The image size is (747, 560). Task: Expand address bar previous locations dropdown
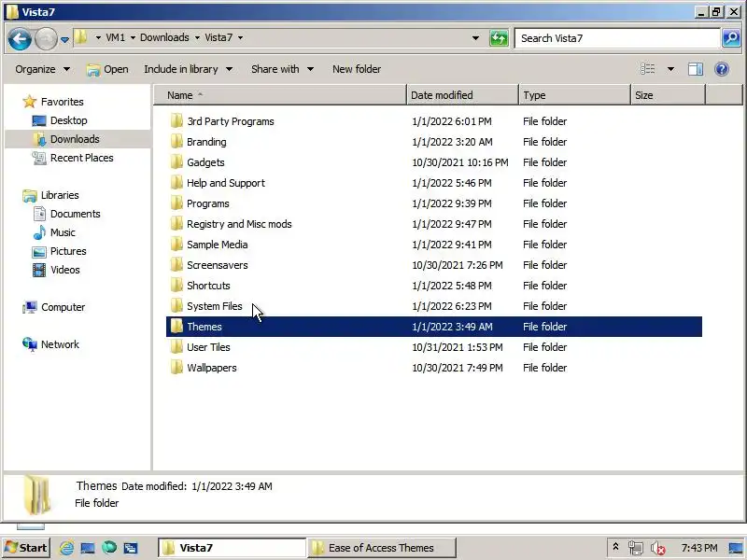(x=475, y=38)
